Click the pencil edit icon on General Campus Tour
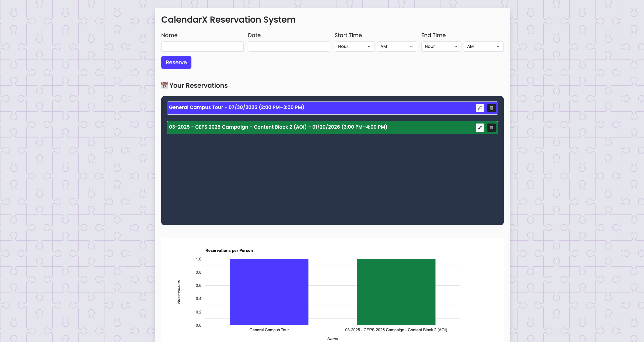This screenshot has width=644, height=342. tap(480, 108)
